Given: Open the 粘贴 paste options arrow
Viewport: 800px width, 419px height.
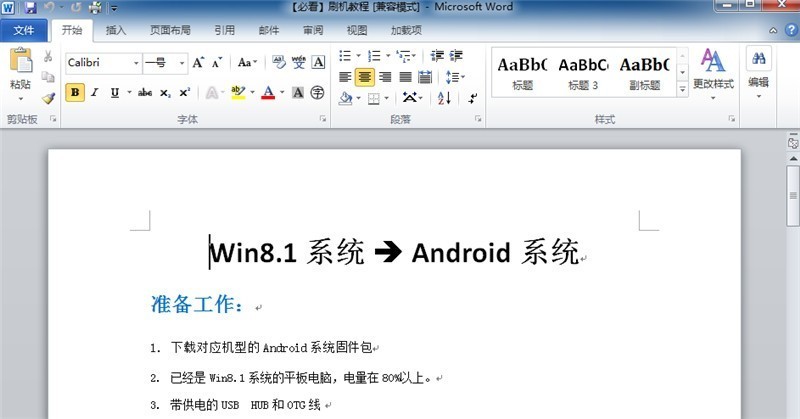Looking at the screenshot, I should [21, 98].
